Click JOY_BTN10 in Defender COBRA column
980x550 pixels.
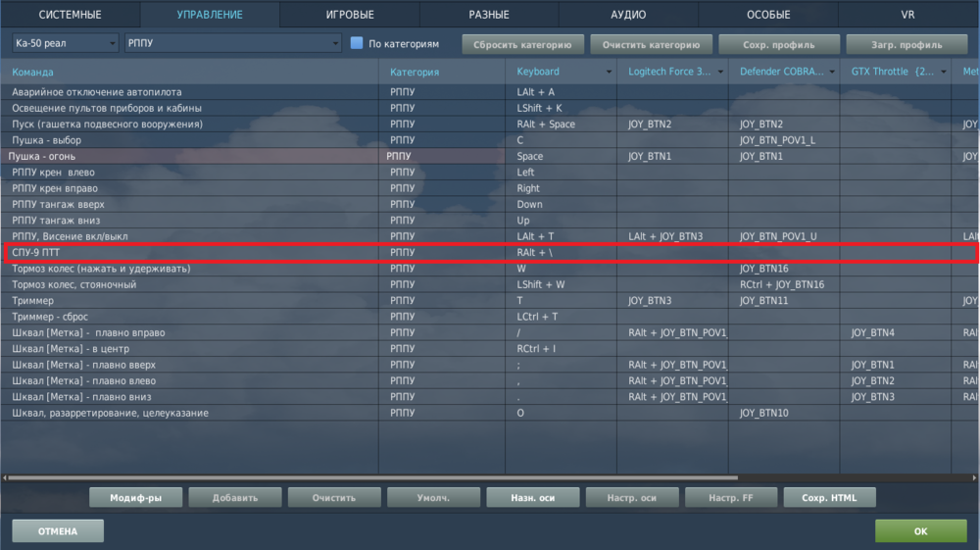point(784,413)
